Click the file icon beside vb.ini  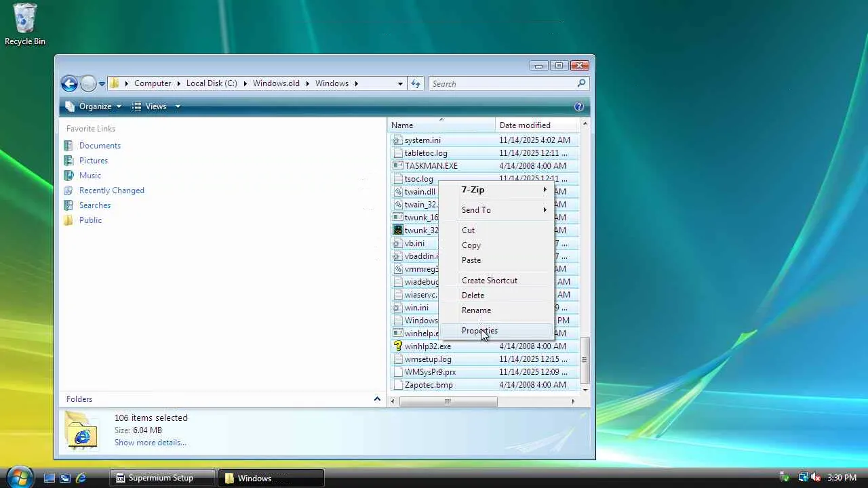(x=398, y=243)
